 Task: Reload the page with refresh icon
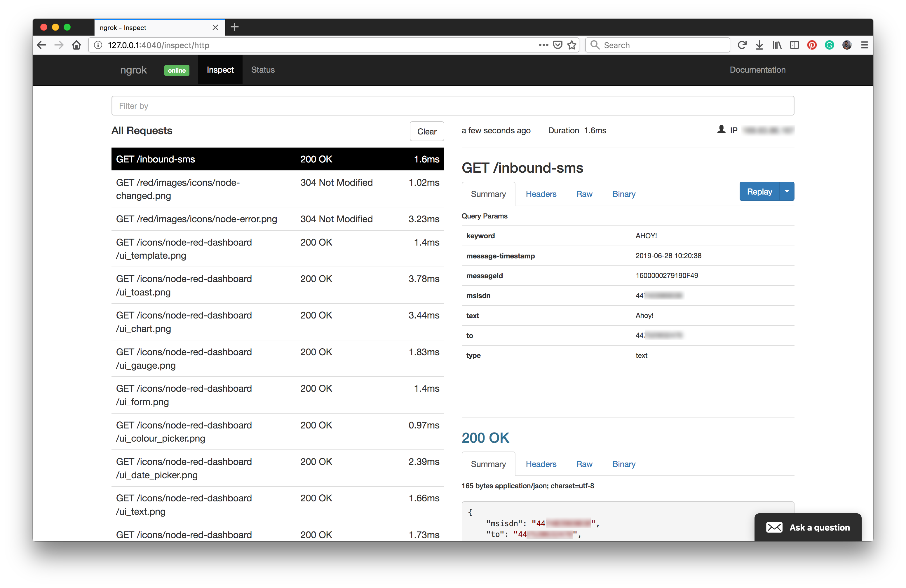[742, 45]
